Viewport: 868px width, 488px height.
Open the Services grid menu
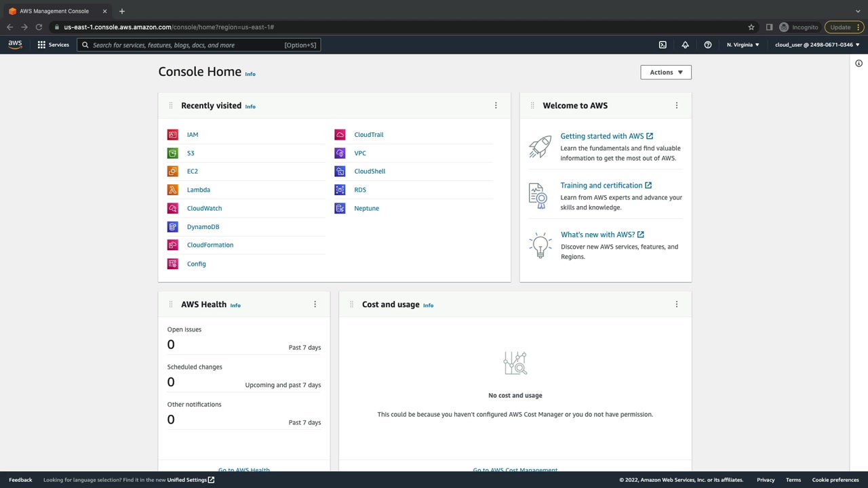[x=53, y=45]
